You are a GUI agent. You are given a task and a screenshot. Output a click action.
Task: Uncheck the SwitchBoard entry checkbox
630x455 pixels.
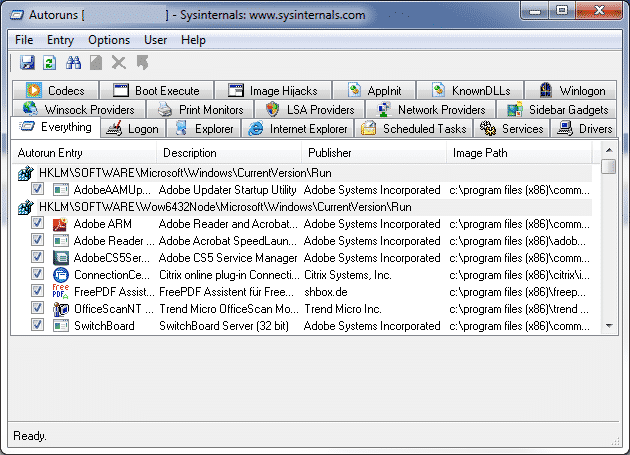37,324
